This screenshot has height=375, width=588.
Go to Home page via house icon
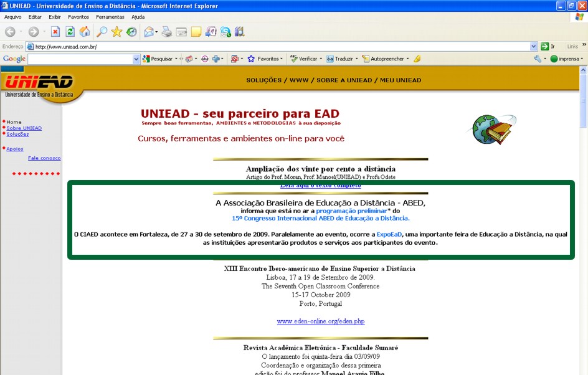coord(85,32)
